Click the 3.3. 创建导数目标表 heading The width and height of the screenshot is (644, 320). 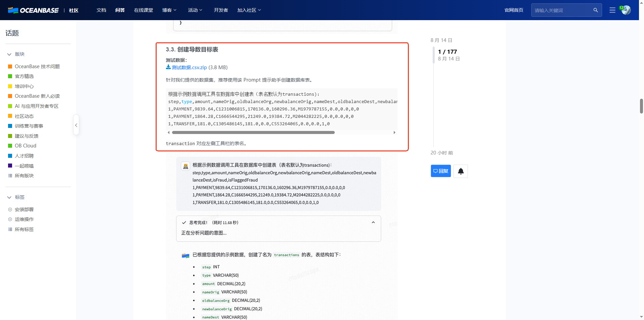click(x=192, y=49)
